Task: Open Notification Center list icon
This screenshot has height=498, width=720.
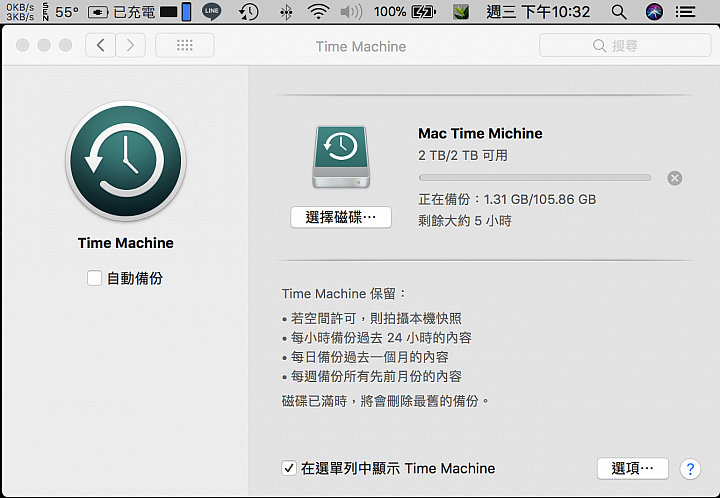Action: click(x=685, y=11)
